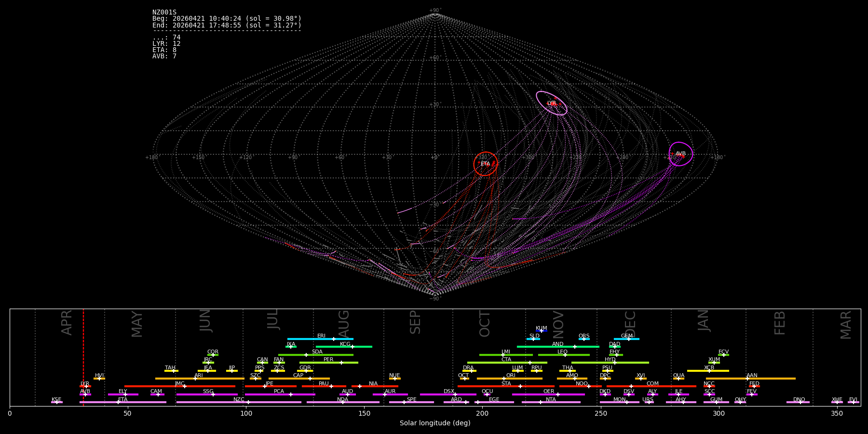
Task: Click the '...: 74' sporadic count line
Action: click(166, 38)
